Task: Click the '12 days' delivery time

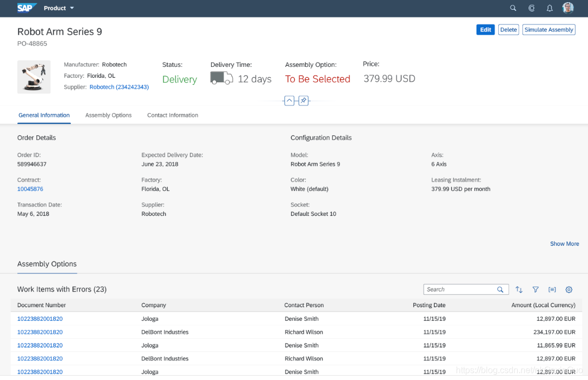Action: tap(255, 79)
